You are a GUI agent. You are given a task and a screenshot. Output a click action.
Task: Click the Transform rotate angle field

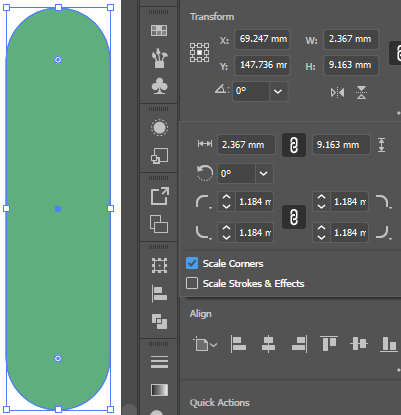(x=251, y=91)
